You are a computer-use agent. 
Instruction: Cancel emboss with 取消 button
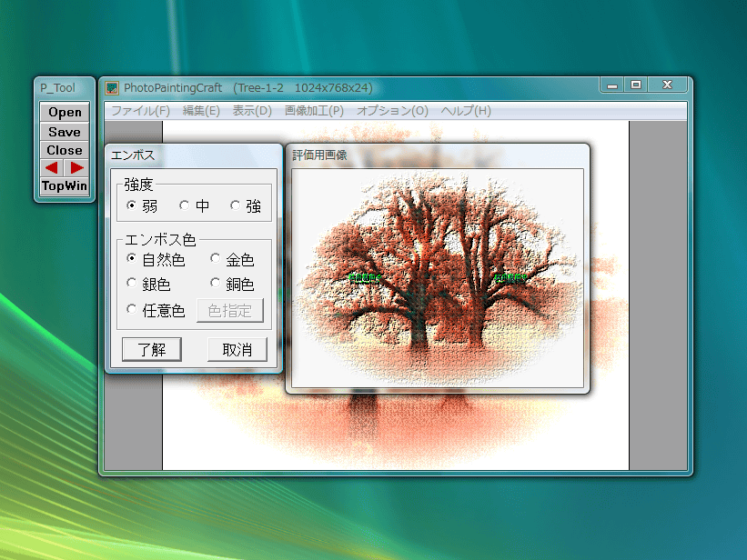[x=237, y=350]
